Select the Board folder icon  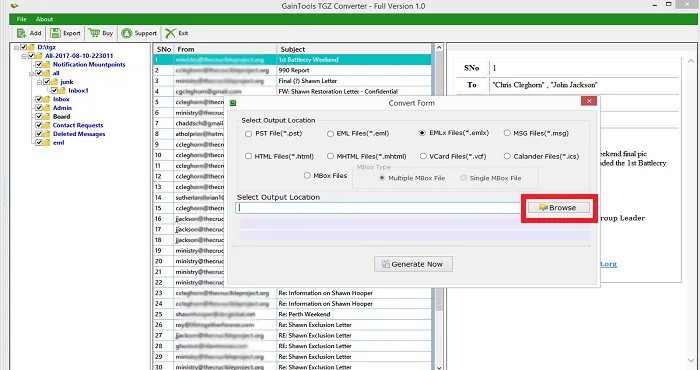pyautogui.click(x=46, y=117)
